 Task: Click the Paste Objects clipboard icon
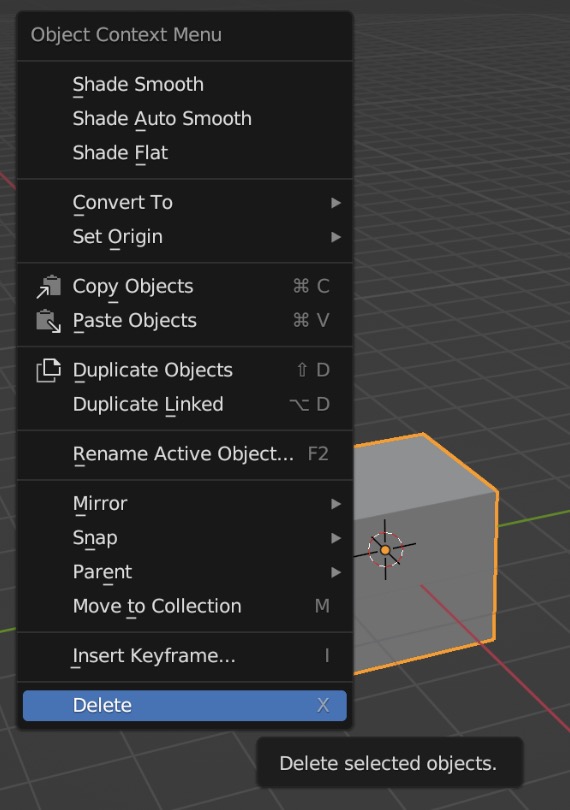49,321
